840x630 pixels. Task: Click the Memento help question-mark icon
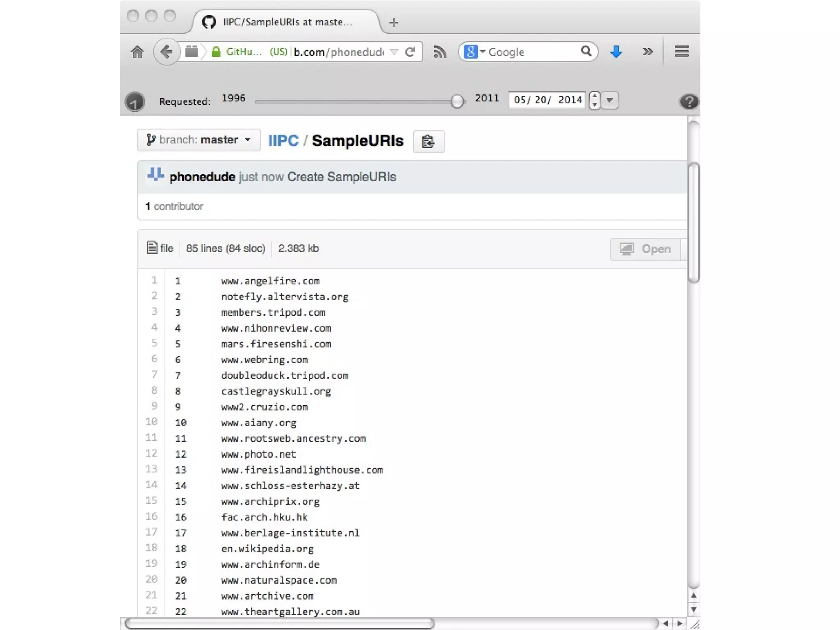[x=689, y=101]
